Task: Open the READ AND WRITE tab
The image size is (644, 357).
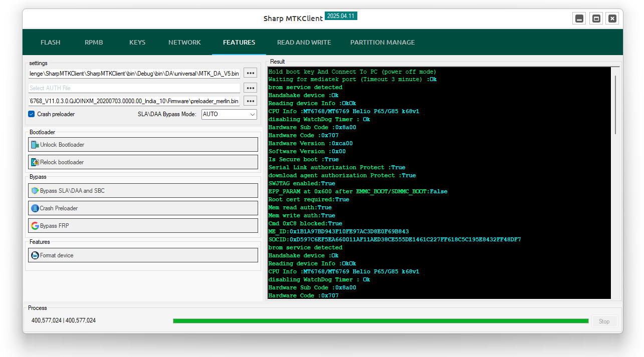Action: coord(304,43)
